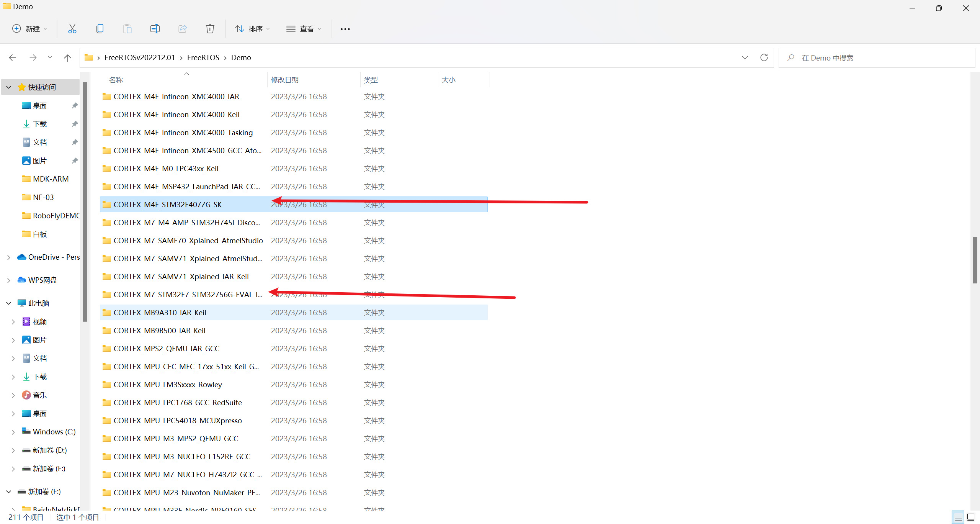The image size is (980, 524).
Task: Go forward with the right arrow
Action: (x=33, y=58)
